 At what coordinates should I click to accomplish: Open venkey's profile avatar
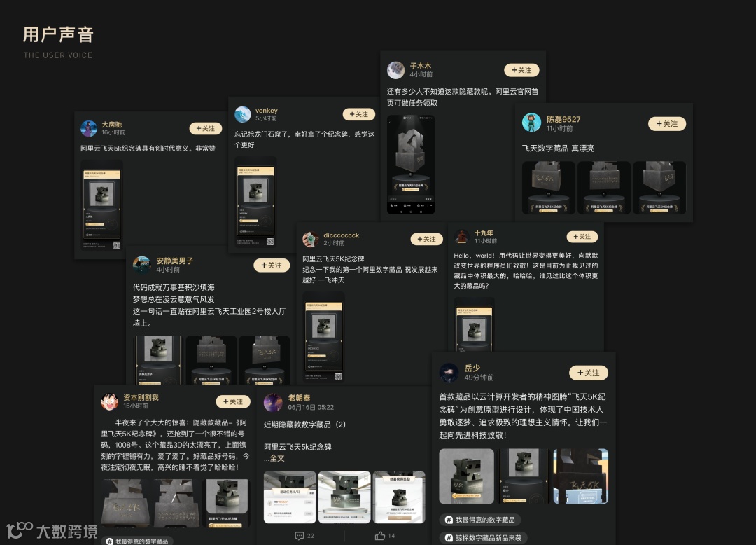[242, 114]
